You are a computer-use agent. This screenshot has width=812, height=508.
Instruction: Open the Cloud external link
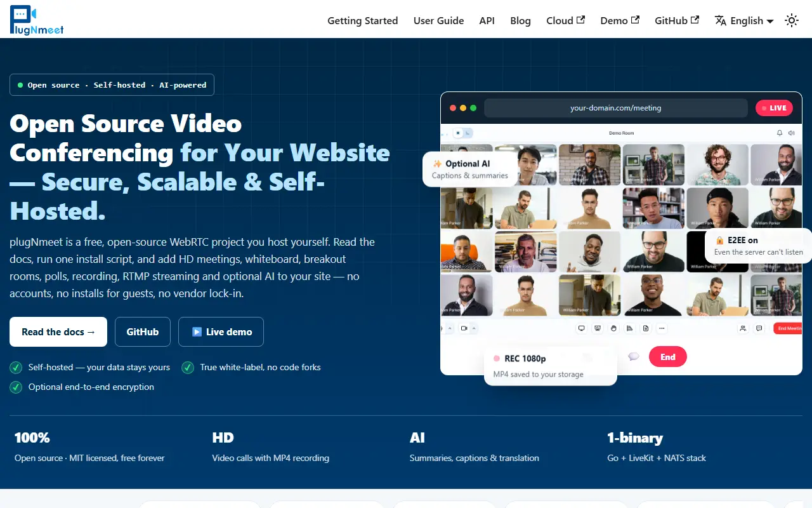pyautogui.click(x=566, y=20)
